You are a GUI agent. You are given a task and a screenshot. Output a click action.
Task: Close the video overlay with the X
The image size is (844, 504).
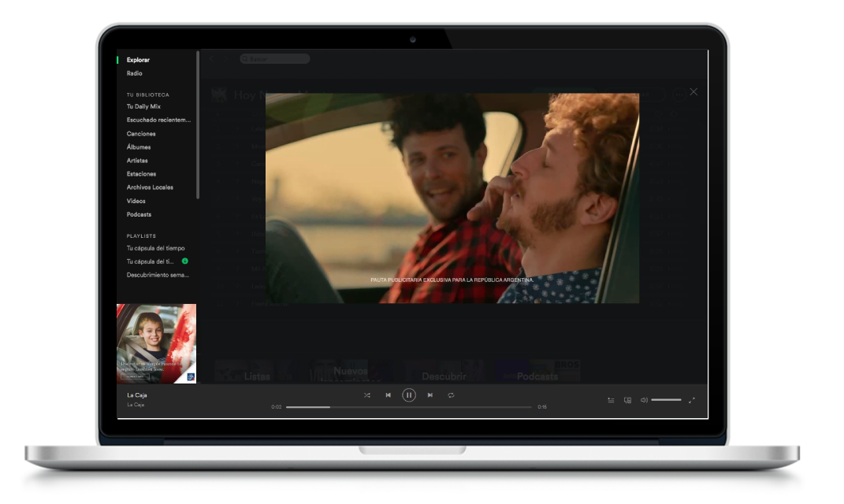(693, 92)
